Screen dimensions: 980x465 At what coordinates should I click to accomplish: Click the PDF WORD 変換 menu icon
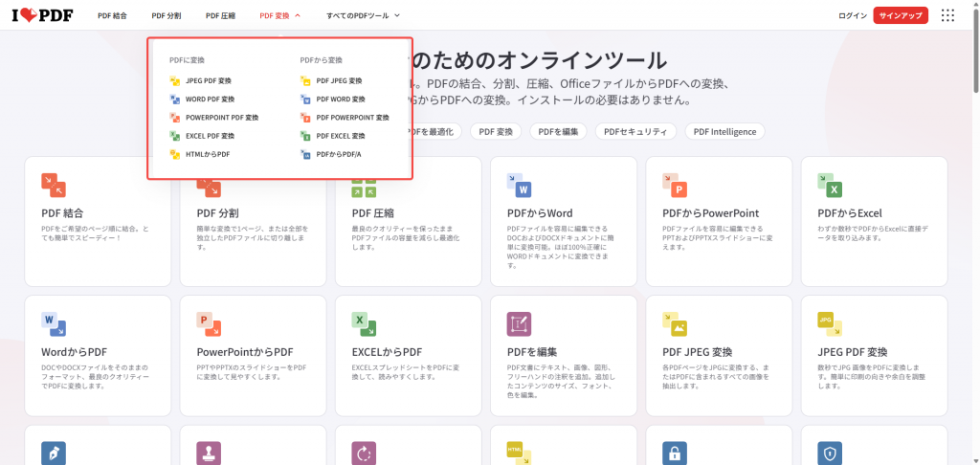305,99
